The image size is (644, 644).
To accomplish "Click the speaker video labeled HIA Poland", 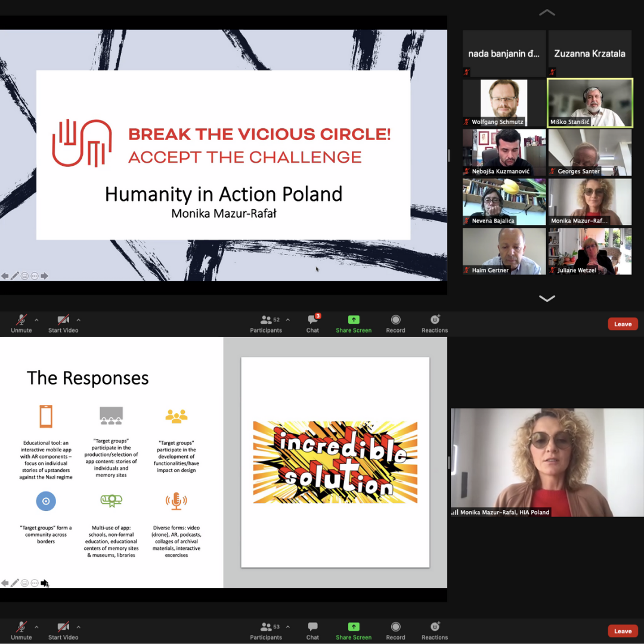I will (x=547, y=463).
